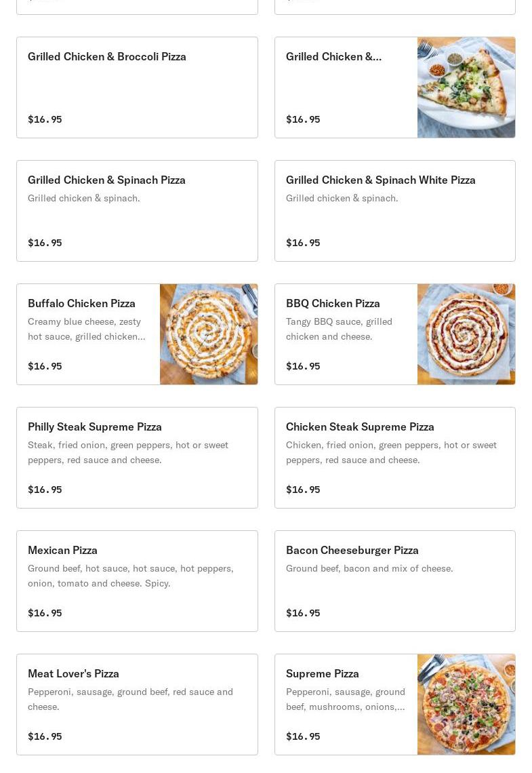Click the $16.95 price on BBQ Chicken Pizza
Image resolution: width=532 pixels, height=773 pixels.
pyautogui.click(x=303, y=366)
